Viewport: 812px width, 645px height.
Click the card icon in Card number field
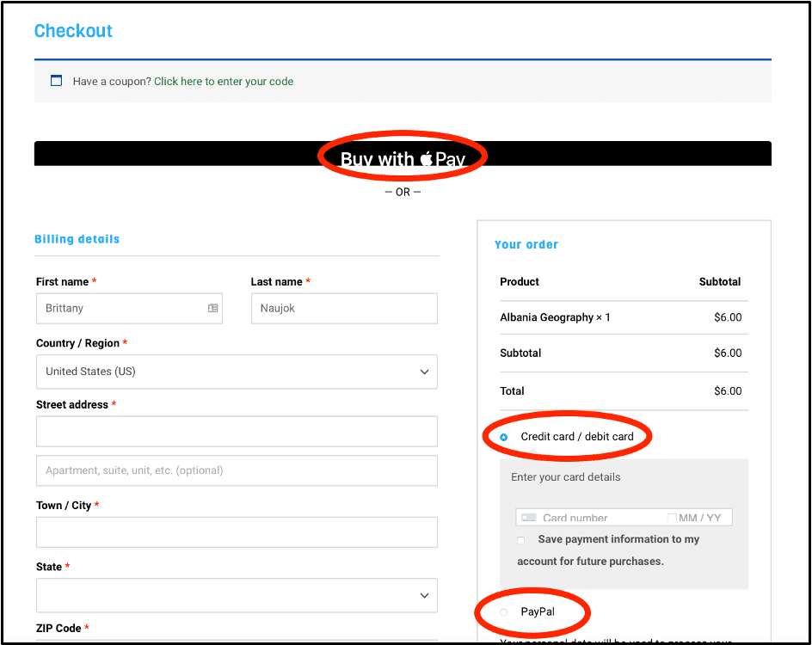coord(529,518)
